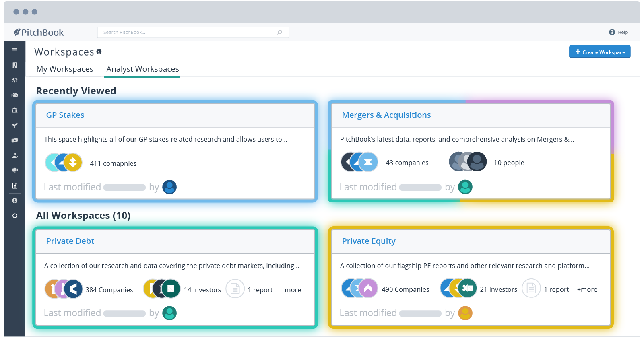Select the Analyst Workspaces tab
The height and width of the screenshot is (338, 644).
[142, 69]
